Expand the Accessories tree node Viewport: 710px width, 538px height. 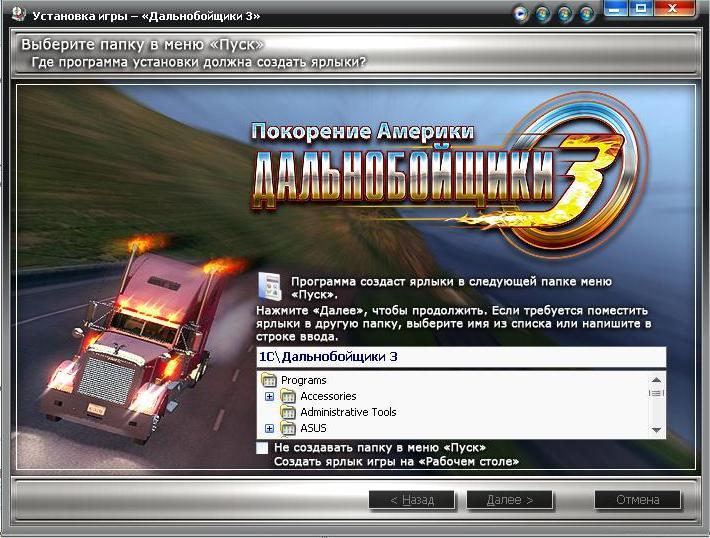(269, 396)
